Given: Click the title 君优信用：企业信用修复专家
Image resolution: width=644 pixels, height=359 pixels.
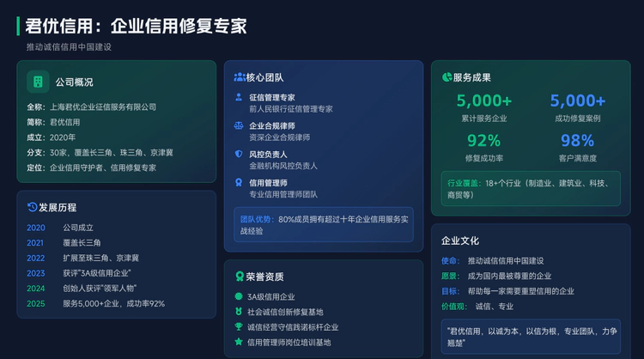Looking at the screenshot, I should (x=137, y=26).
